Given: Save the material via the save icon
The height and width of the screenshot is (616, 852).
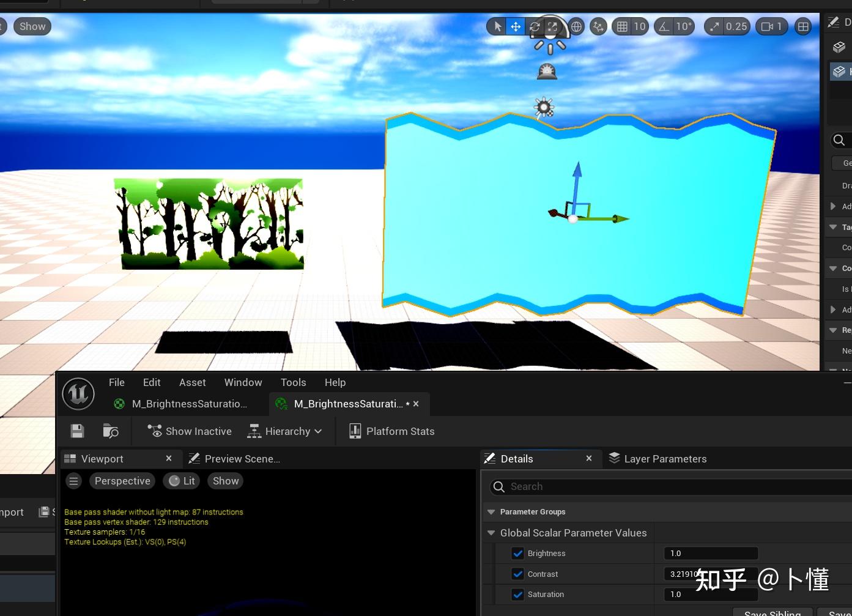Looking at the screenshot, I should (77, 431).
